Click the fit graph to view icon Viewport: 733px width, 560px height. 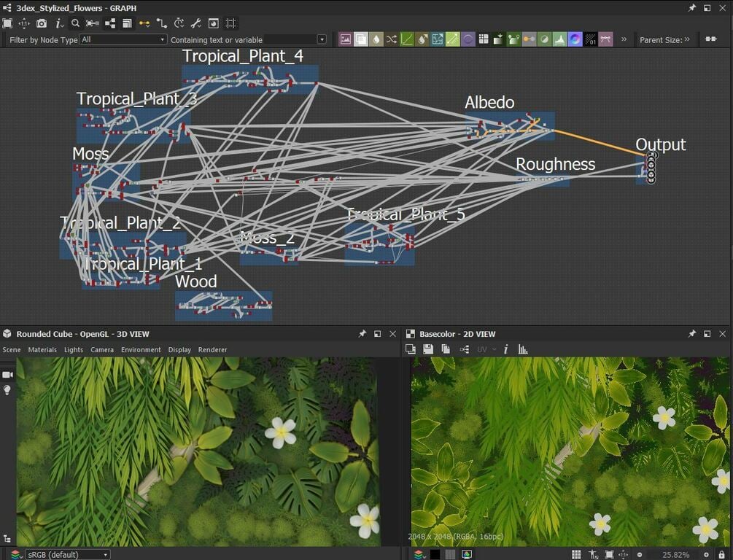7,23
